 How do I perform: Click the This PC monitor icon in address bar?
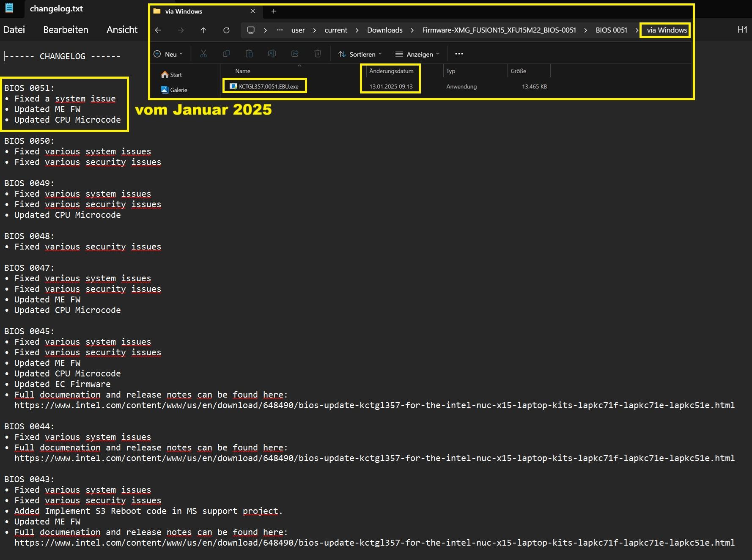point(251,30)
